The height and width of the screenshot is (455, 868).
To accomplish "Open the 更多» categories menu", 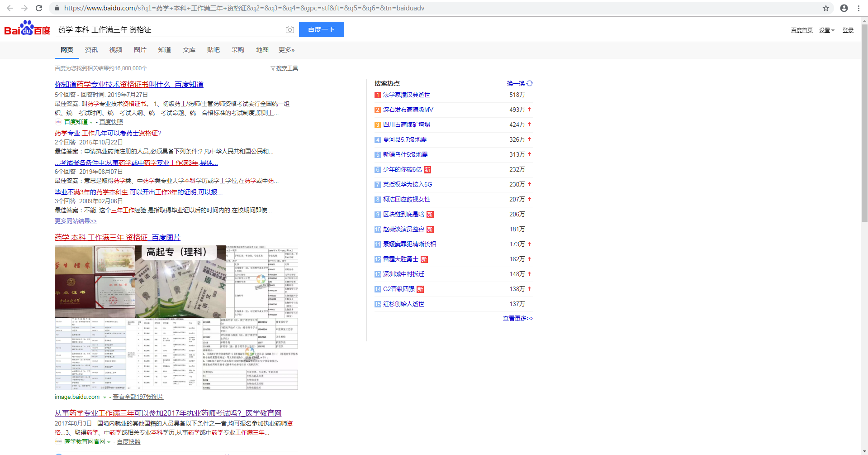I will [286, 50].
